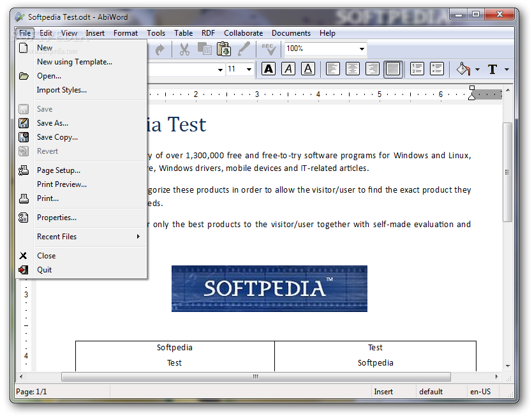
Task: Click the highlight color paint bucket icon
Action: 464,69
